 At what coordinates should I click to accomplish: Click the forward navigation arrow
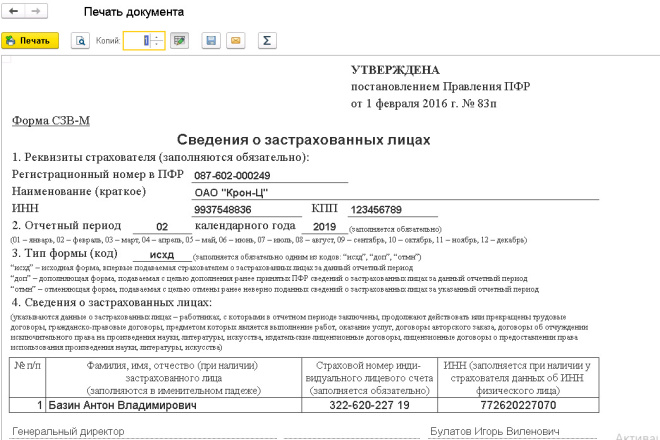[35, 11]
